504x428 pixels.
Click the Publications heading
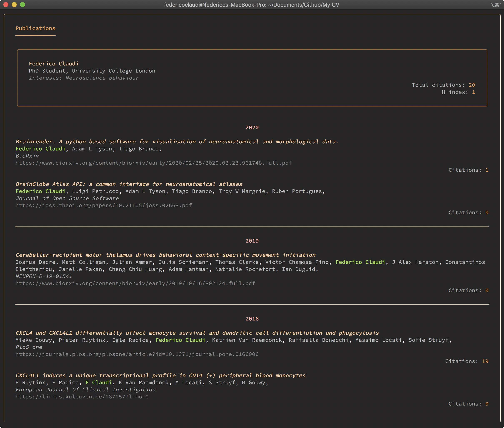coord(35,28)
